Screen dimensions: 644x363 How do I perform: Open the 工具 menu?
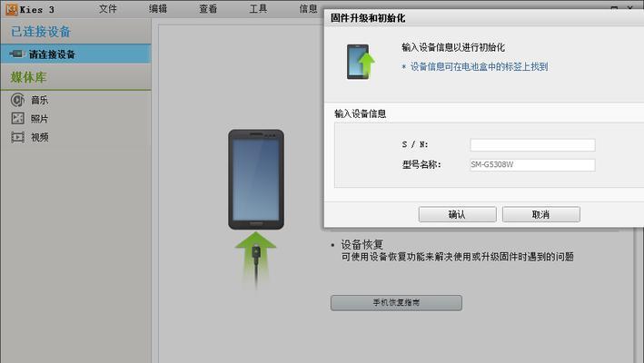(x=258, y=8)
